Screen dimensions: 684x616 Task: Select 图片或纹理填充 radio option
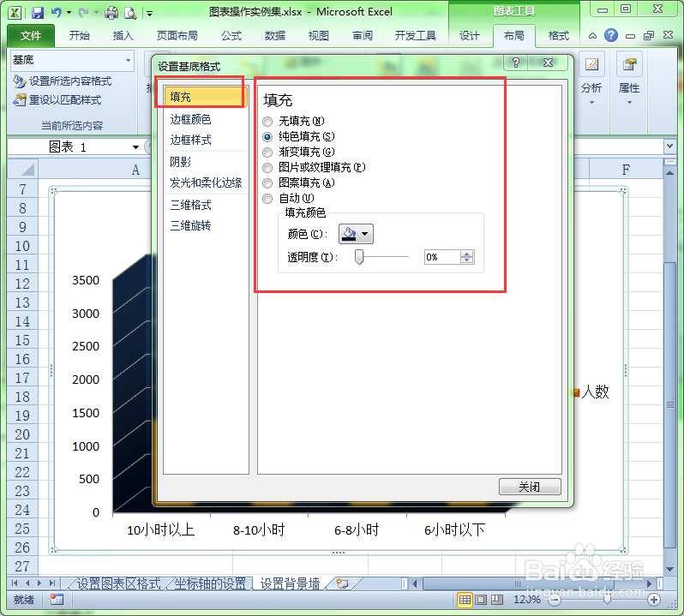pos(267,167)
